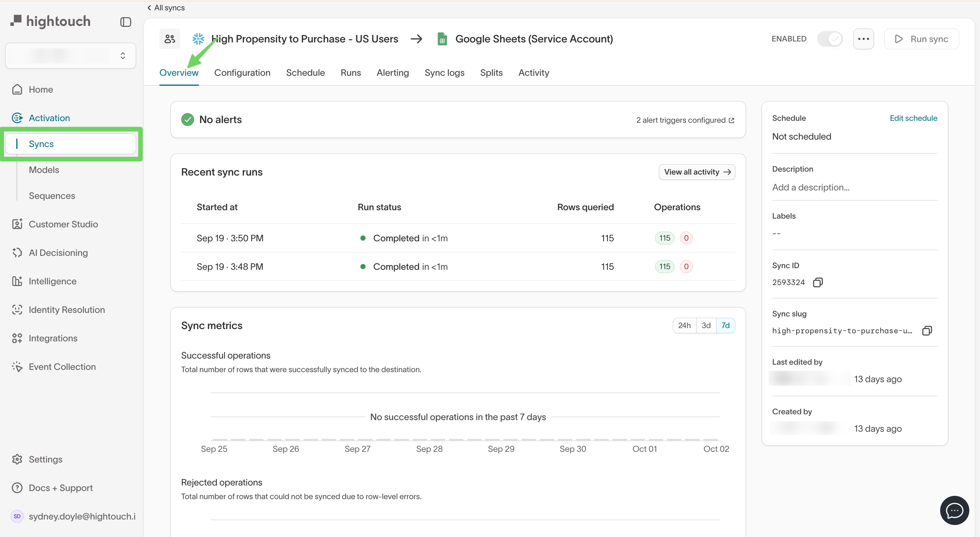The height and width of the screenshot is (537, 980).
Task: Select the 3d metrics time range
Action: point(706,325)
